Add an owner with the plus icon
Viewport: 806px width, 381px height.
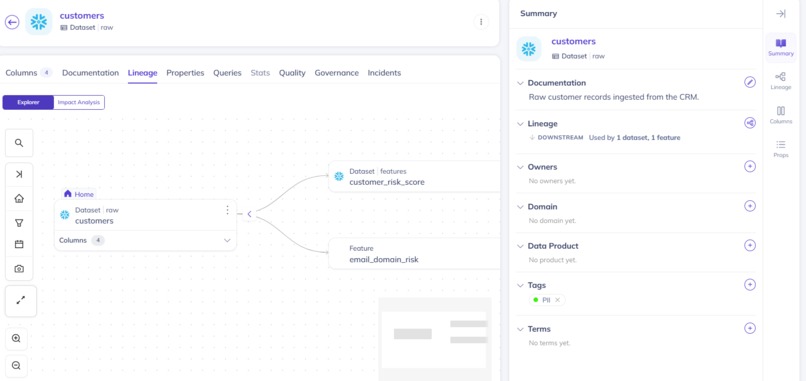(x=750, y=167)
